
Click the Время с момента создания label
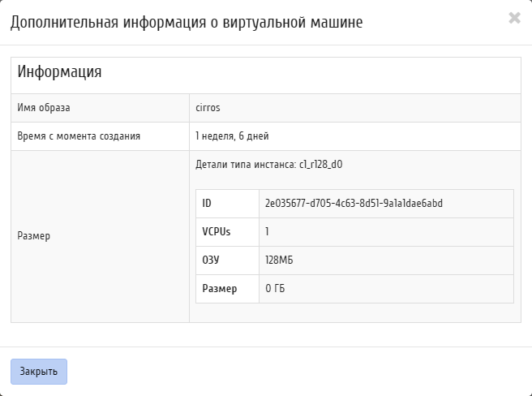point(79,136)
